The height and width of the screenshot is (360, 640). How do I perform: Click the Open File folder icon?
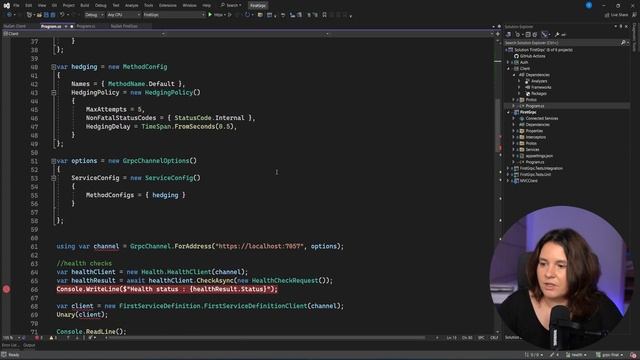coord(39,15)
